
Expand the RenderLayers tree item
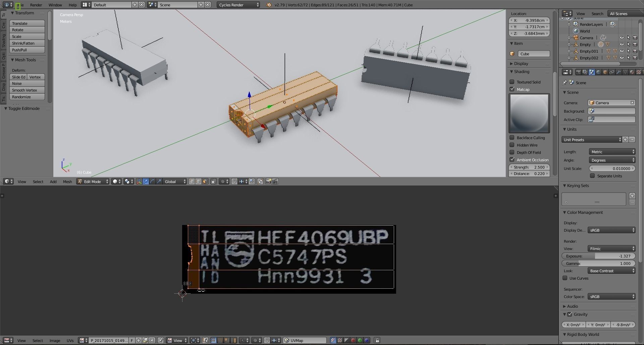[569, 24]
